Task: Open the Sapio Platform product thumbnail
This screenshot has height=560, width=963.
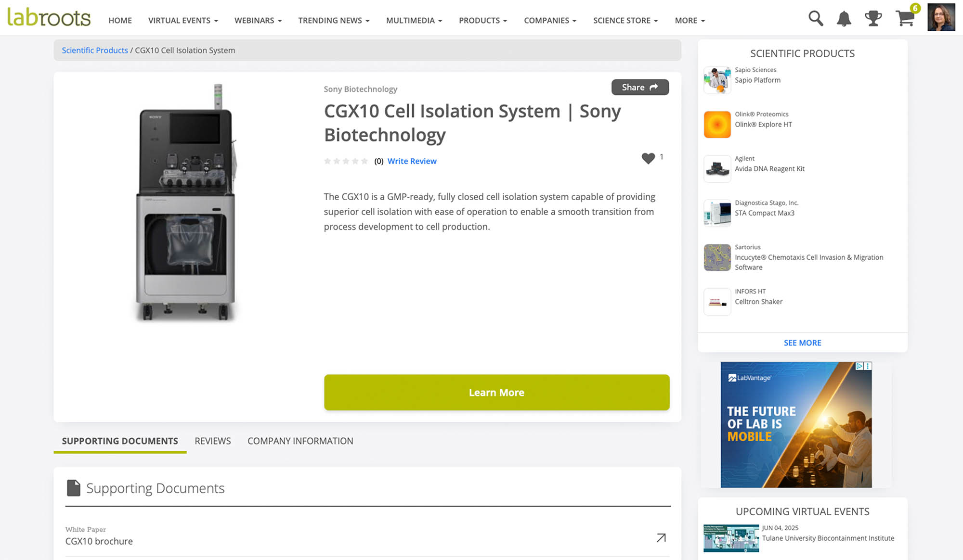Action: 717,80
